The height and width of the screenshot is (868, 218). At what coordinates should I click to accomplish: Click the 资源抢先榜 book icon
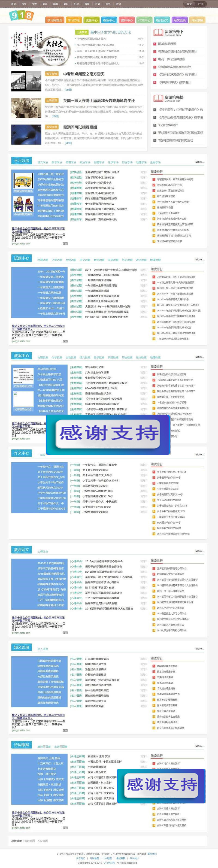[x=158, y=98]
